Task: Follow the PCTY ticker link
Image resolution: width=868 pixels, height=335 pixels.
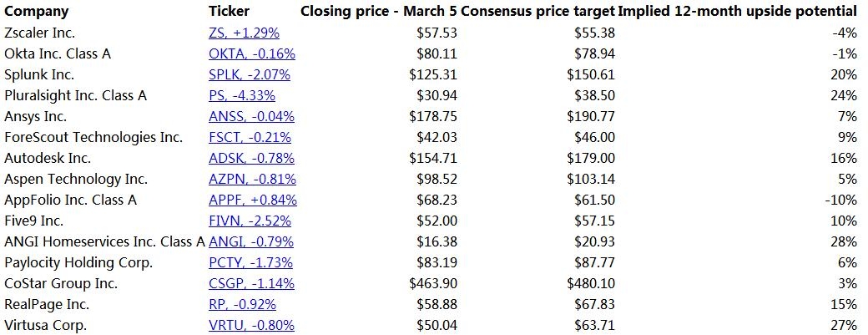Action: coord(250,263)
